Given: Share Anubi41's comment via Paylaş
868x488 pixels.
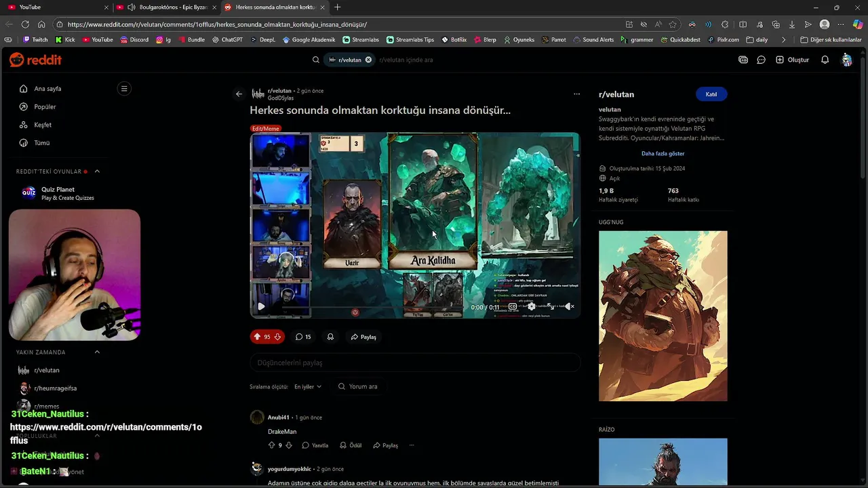Looking at the screenshot, I should 386,445.
